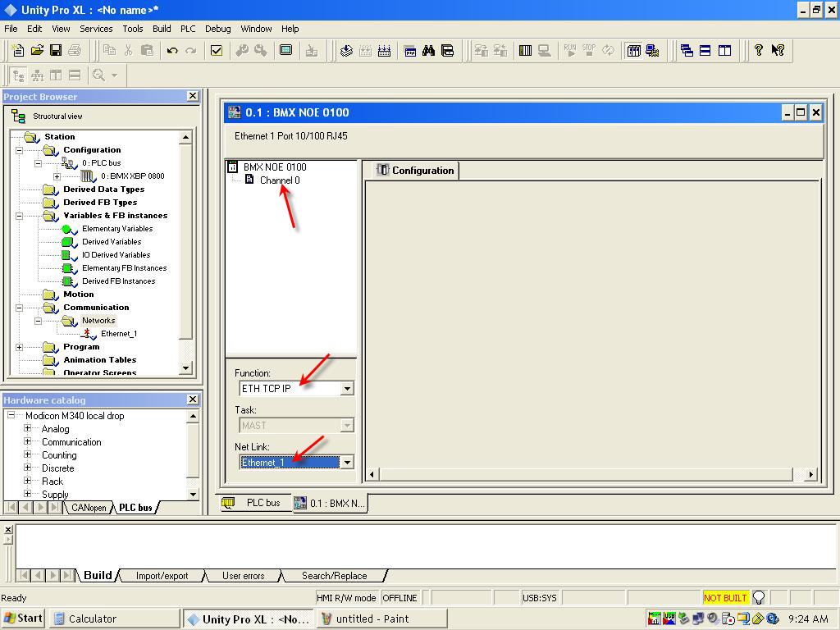This screenshot has height=630, width=840.
Task: Click the horizontal split views icon
Action: tap(75, 75)
